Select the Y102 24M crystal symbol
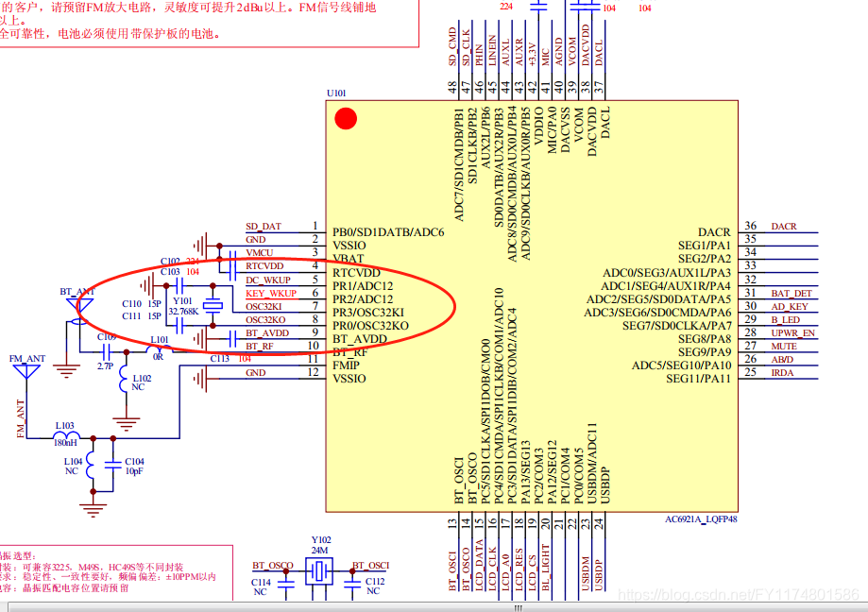Image resolution: width=868 pixels, height=612 pixels. point(319,571)
